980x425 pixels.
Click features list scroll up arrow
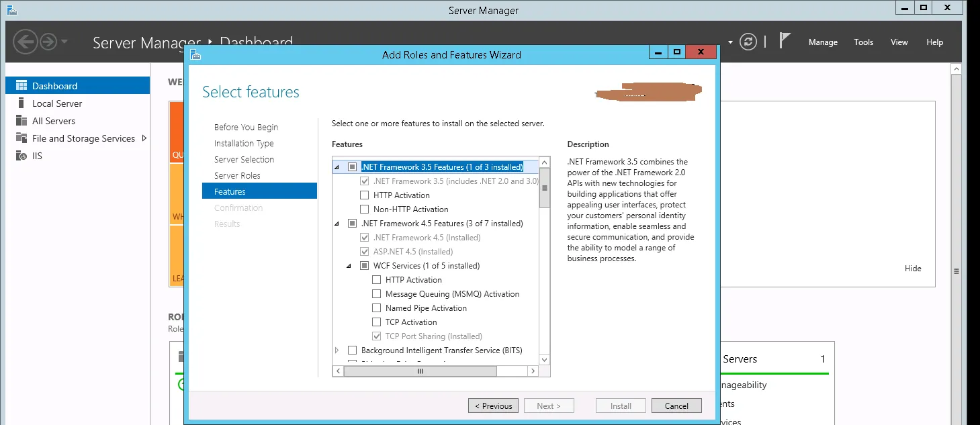545,162
